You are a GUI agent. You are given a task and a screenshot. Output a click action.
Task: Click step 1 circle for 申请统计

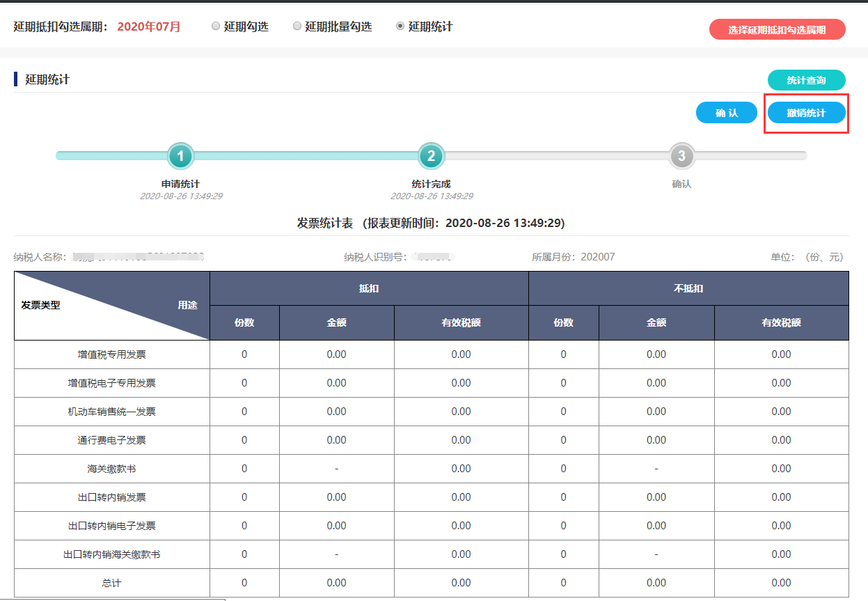pyautogui.click(x=180, y=156)
